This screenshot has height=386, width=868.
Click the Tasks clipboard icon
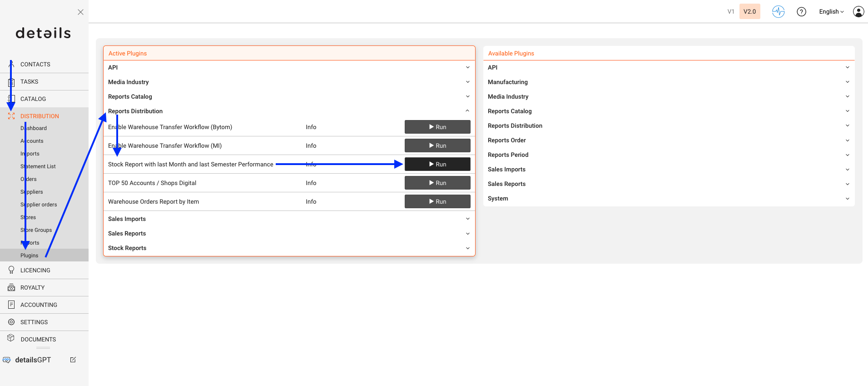pyautogui.click(x=11, y=82)
